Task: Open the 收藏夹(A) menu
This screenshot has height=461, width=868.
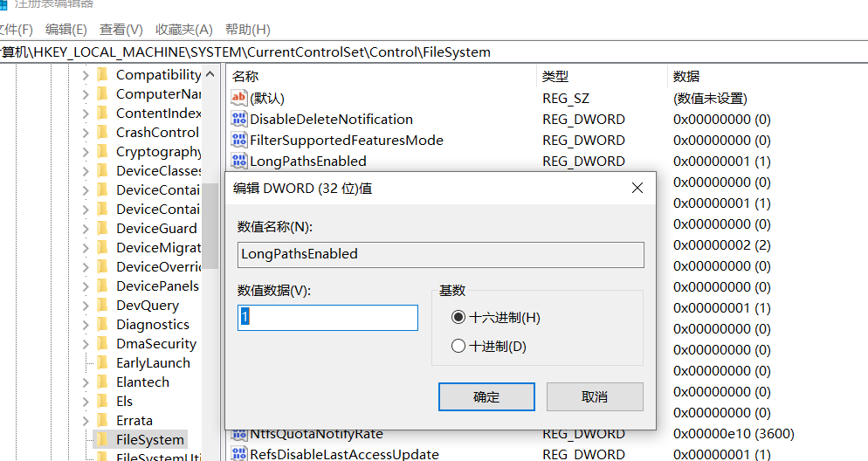Action: coord(183,30)
